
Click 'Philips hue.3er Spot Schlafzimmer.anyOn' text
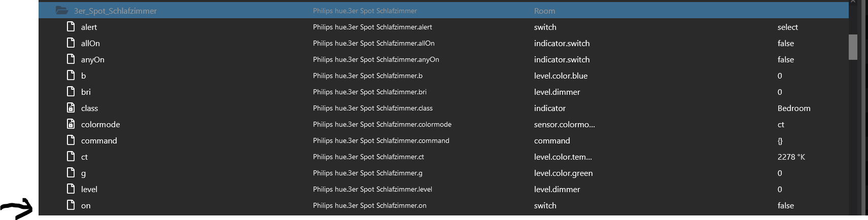376,59
